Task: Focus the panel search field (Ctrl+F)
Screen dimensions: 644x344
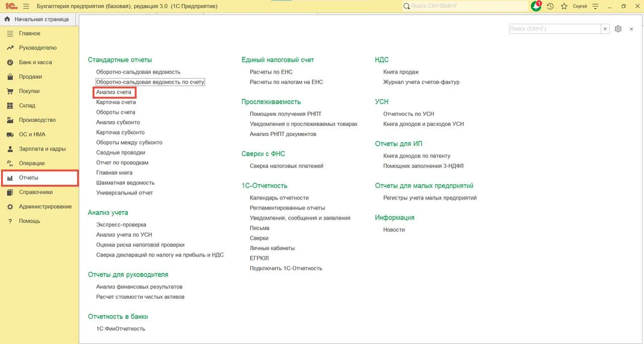Action: coord(555,29)
